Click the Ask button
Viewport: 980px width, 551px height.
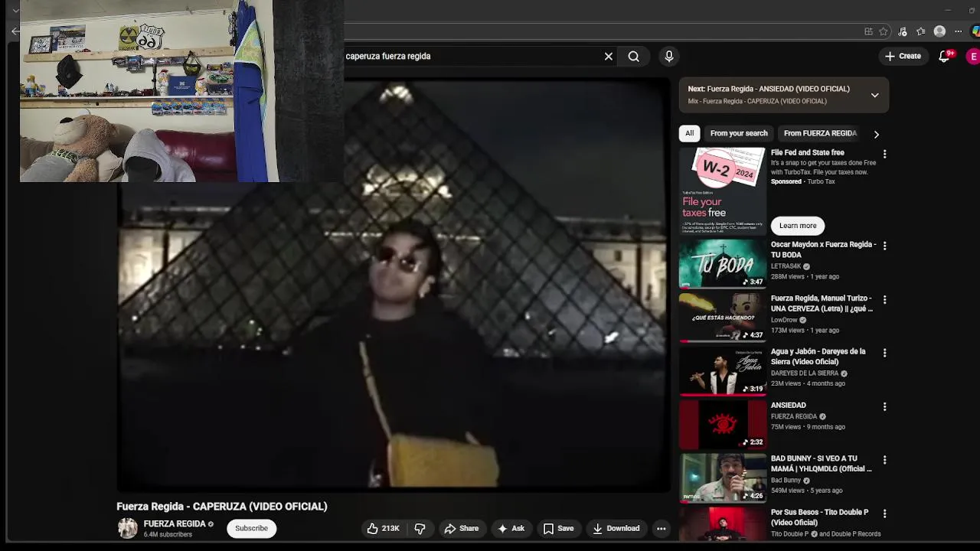(x=511, y=528)
